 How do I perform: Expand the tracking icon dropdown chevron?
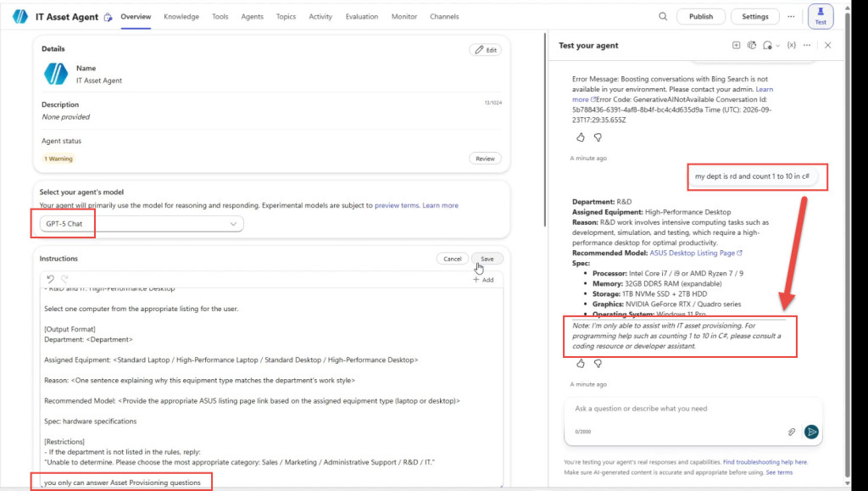(778, 46)
